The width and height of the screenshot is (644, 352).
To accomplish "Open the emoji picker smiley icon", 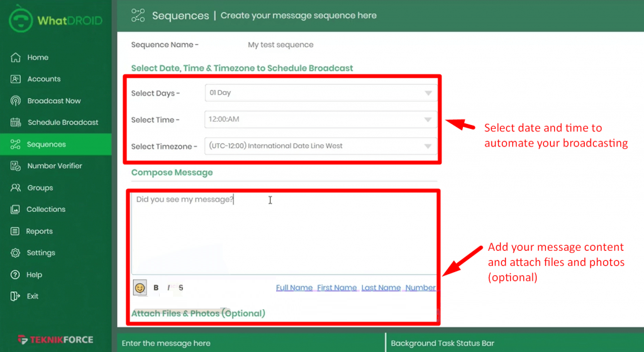I will click(140, 288).
